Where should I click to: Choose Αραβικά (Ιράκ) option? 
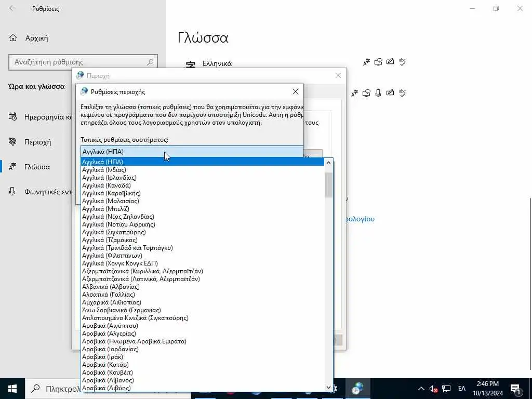[x=203, y=357]
